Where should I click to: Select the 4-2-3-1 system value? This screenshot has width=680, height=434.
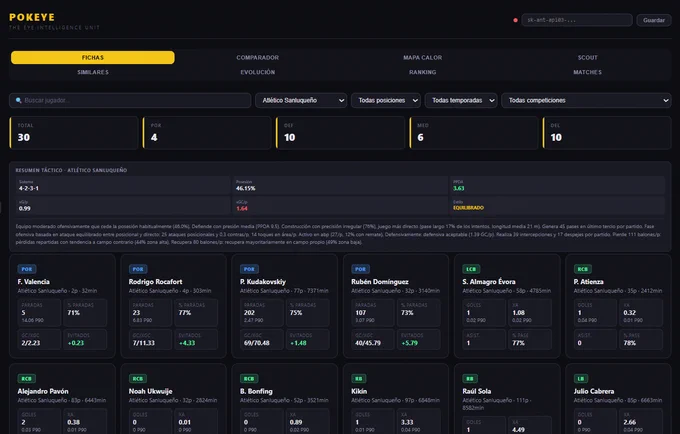[x=29, y=188]
